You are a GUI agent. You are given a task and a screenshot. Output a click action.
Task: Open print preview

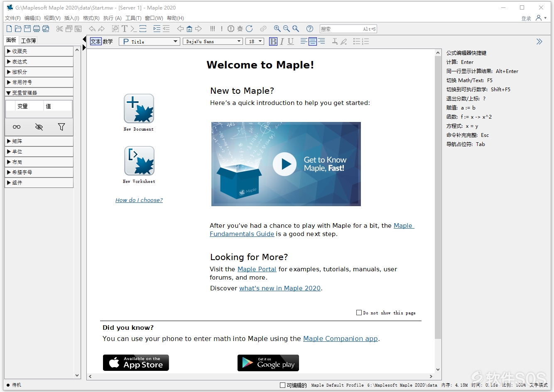(x=46, y=29)
